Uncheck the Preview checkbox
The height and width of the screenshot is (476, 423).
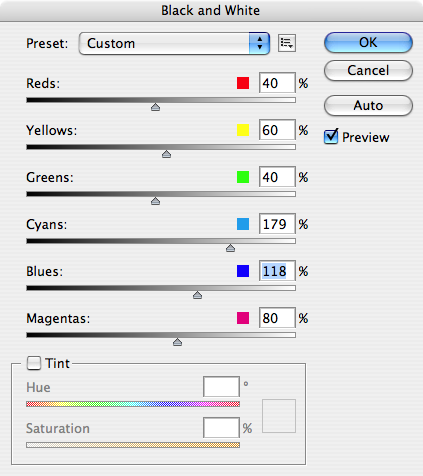pos(331,137)
